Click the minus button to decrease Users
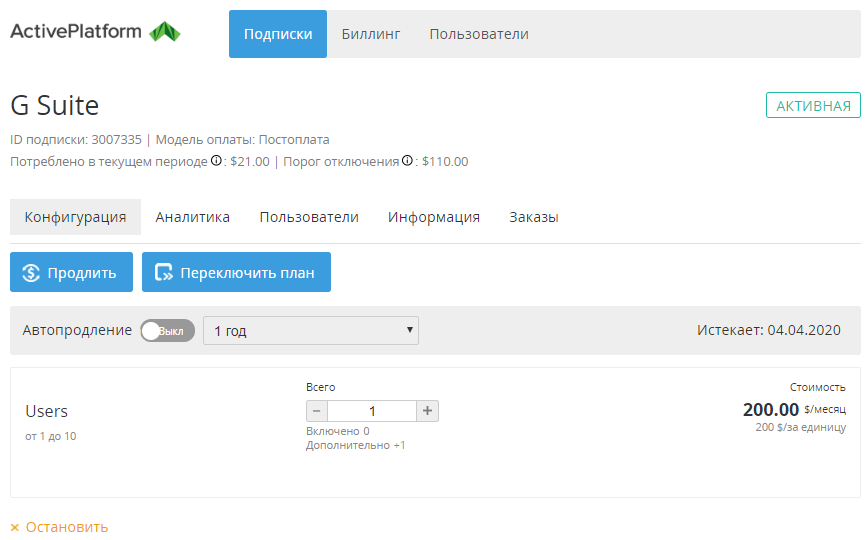 [x=317, y=411]
